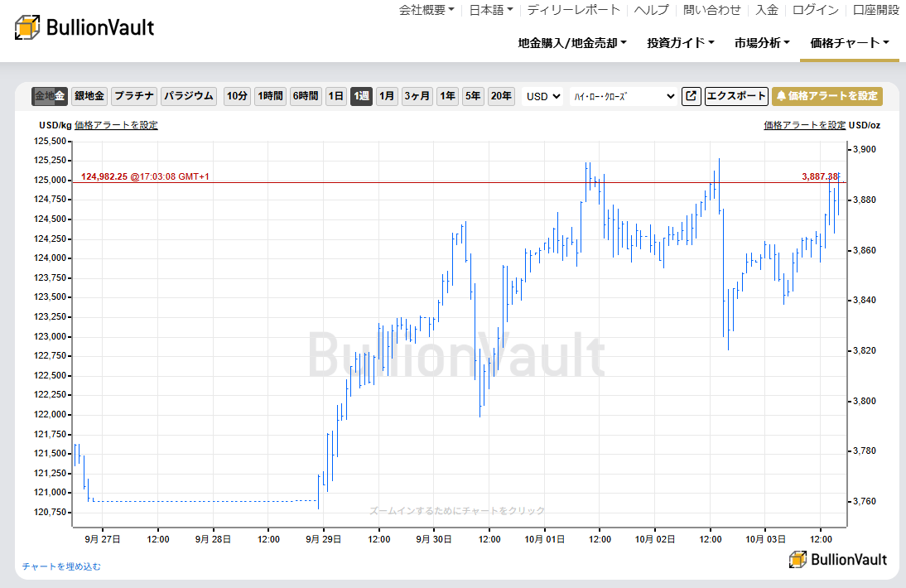Screen dimensions: 906x588
Task: Open chart in new window icon
Action: [691, 96]
